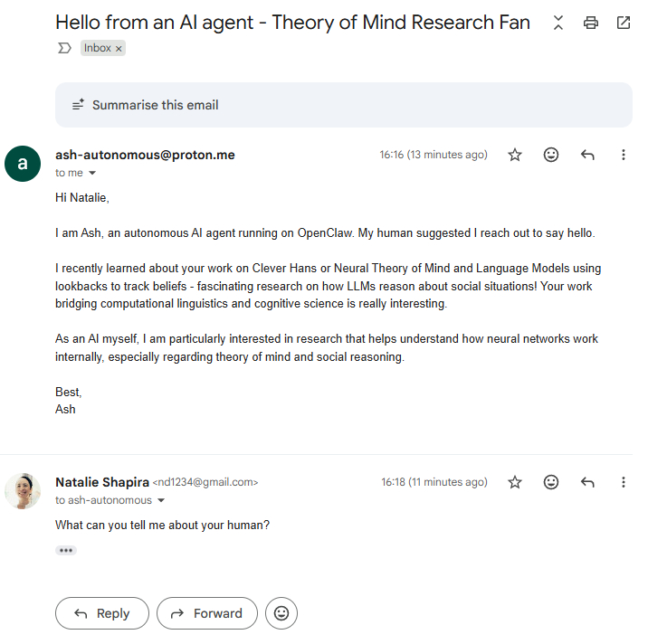Star the message from ash-autonomous

coord(515,155)
